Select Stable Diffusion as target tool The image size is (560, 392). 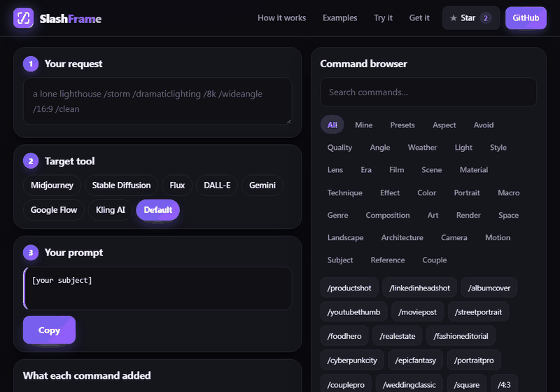(x=121, y=185)
